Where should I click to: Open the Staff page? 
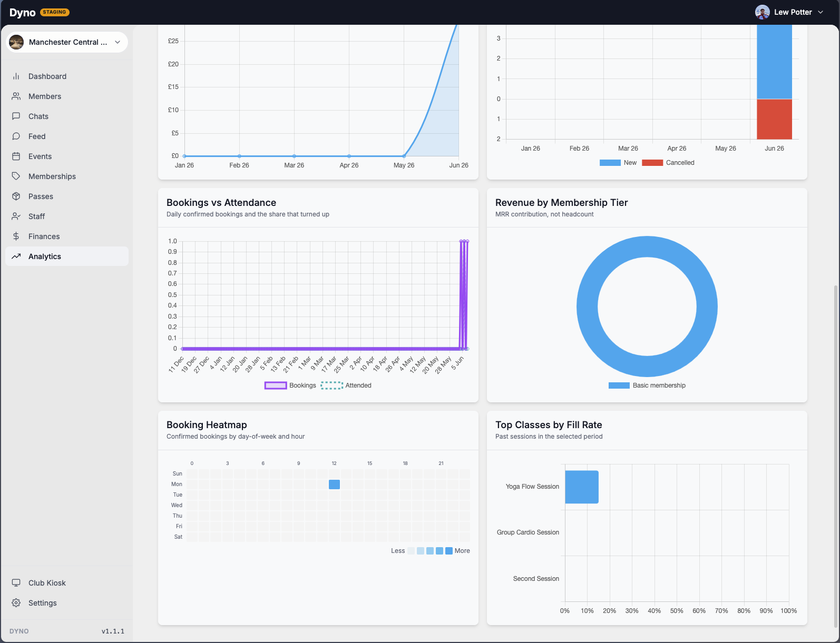[67, 216]
